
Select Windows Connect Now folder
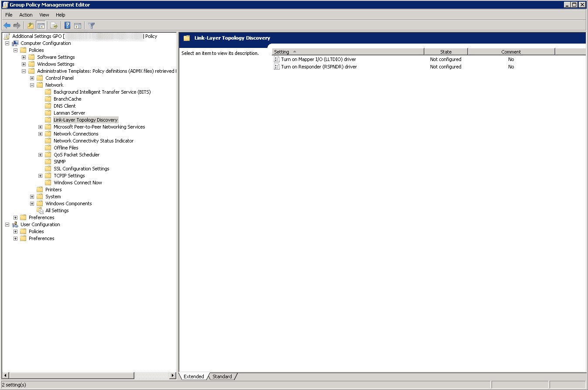pyautogui.click(x=78, y=183)
